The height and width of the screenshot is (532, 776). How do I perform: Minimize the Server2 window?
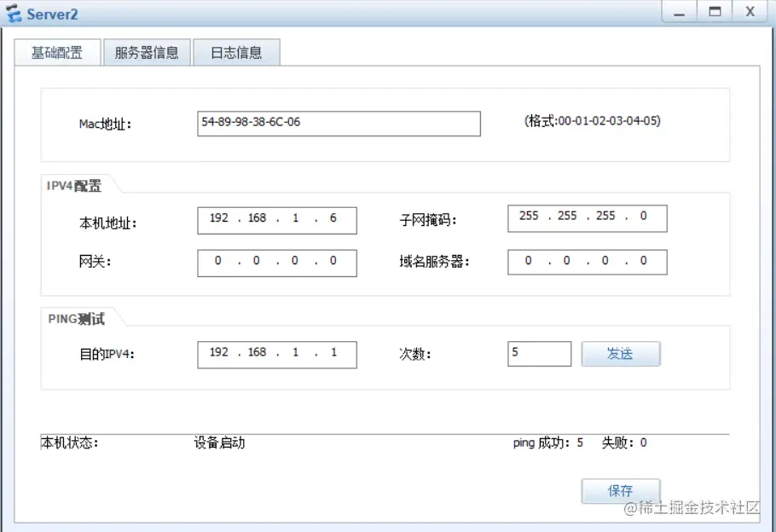point(679,12)
